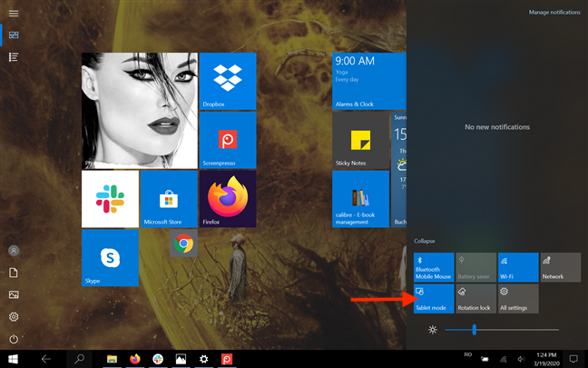
Task: Click the taskbar clock and date
Action: tap(546, 359)
